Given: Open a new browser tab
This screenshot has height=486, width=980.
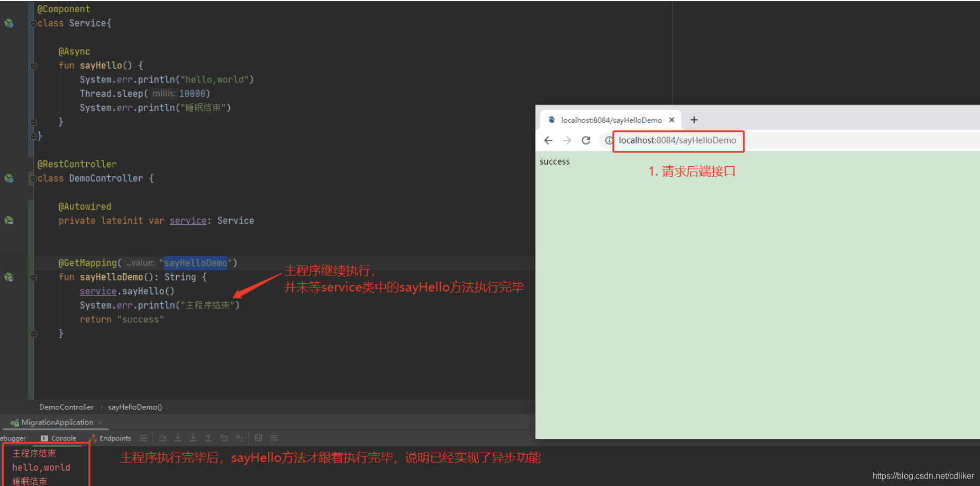Looking at the screenshot, I should click(694, 120).
